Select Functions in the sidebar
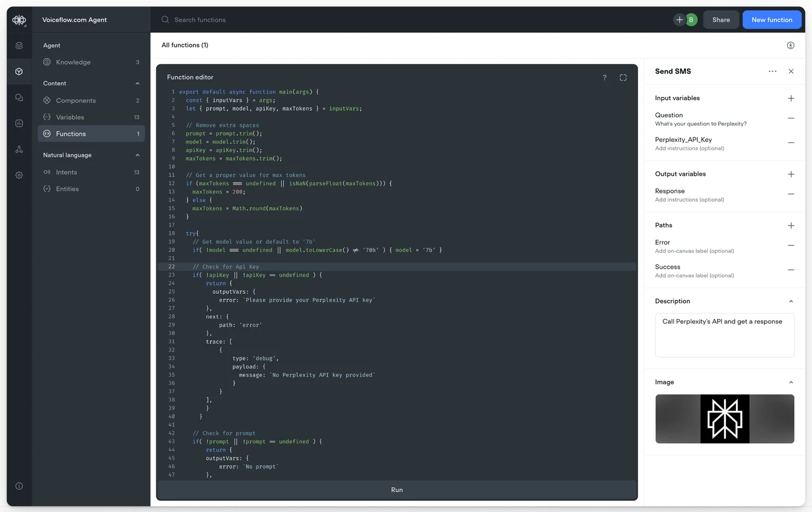 point(91,134)
